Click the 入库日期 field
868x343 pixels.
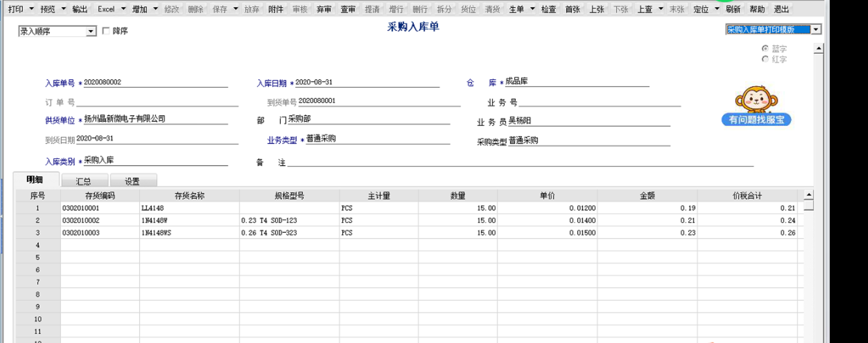coord(367,83)
